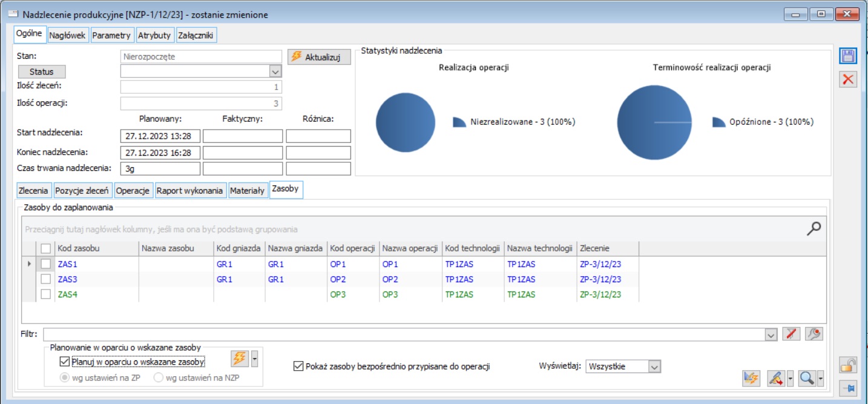Open the wrench filter constructor icon
Screen dimensions: 868x404
(x=814, y=334)
